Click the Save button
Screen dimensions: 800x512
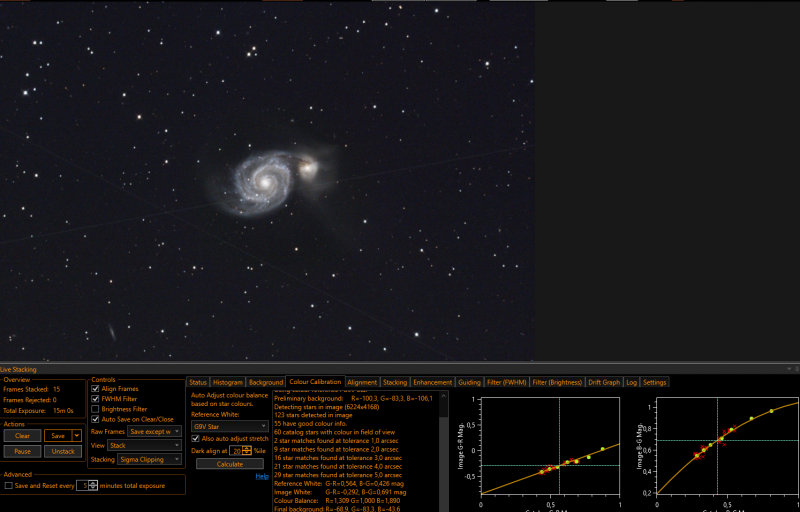point(58,436)
